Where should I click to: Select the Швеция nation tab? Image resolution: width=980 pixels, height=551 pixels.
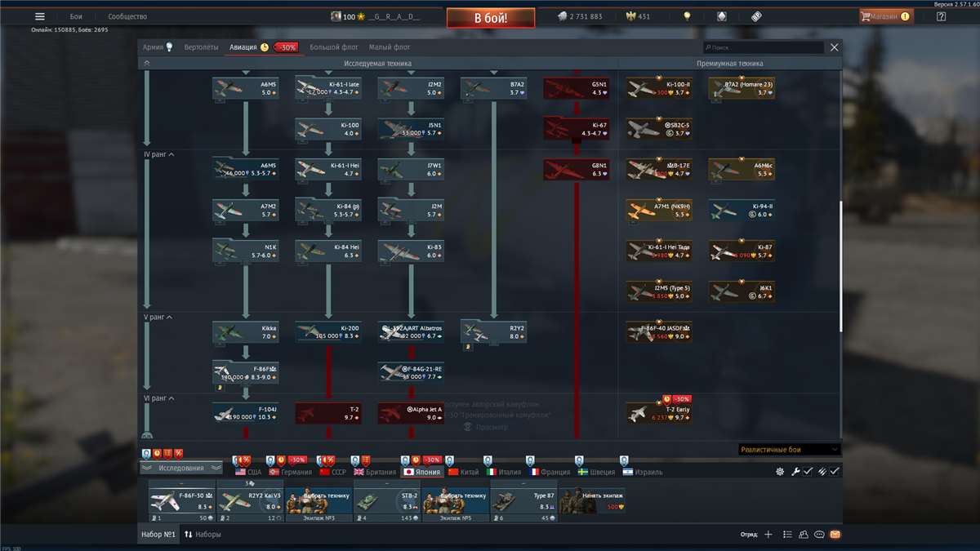pos(597,472)
